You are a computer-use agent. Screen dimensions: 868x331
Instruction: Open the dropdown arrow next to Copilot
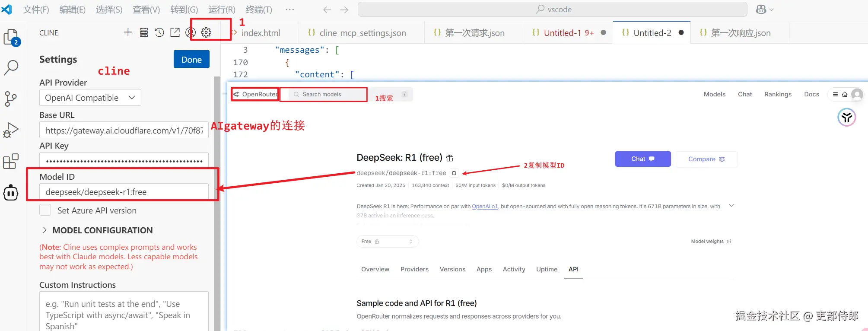point(772,10)
